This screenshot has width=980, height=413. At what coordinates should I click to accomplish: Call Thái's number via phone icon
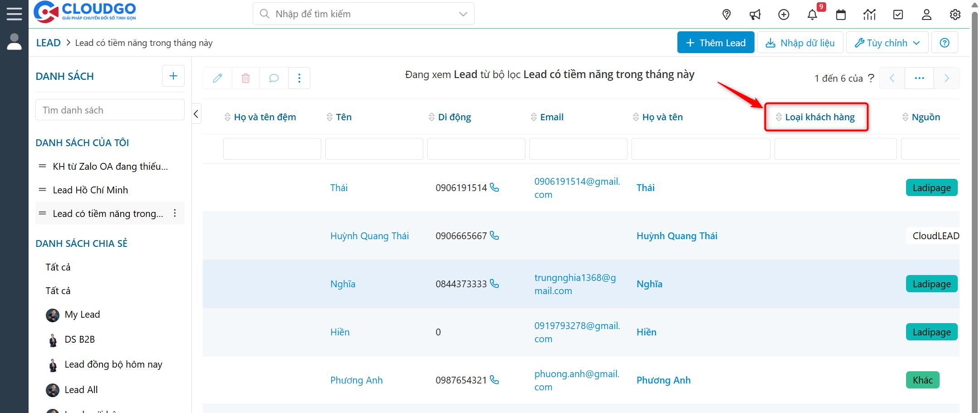(x=495, y=187)
